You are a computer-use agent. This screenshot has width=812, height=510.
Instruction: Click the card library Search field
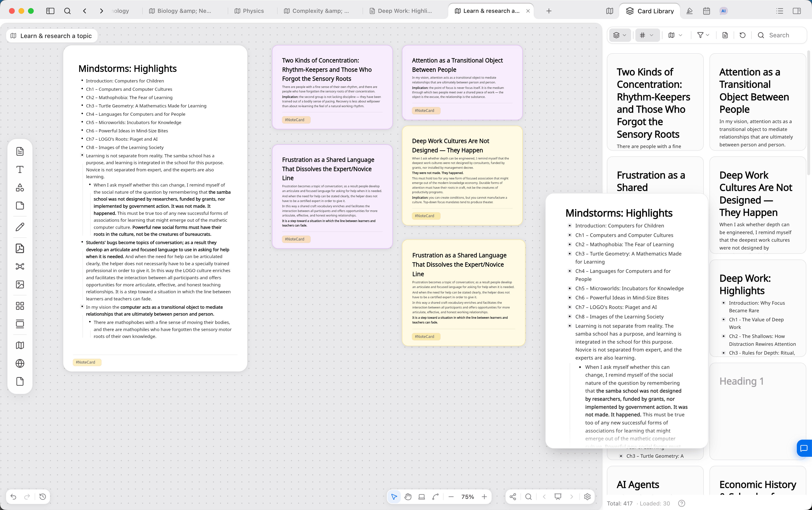pos(779,35)
